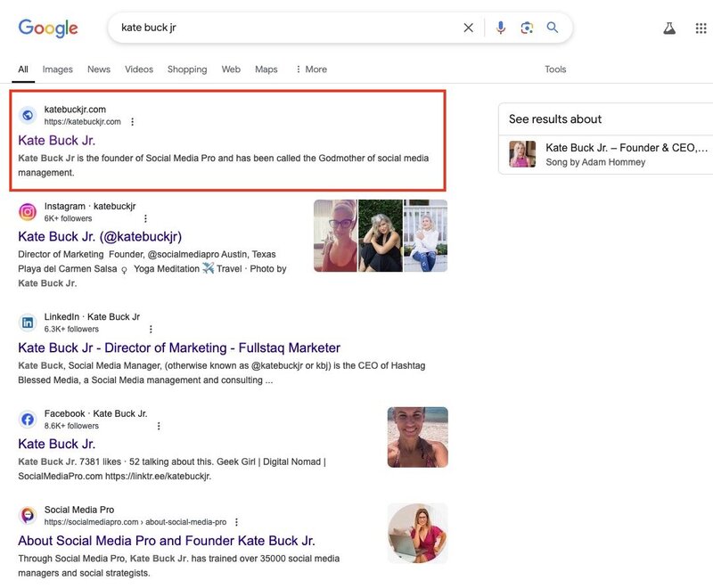
Task: Open 'Kate Buck Jr. – Founder & CEO' panel result
Action: [627, 148]
